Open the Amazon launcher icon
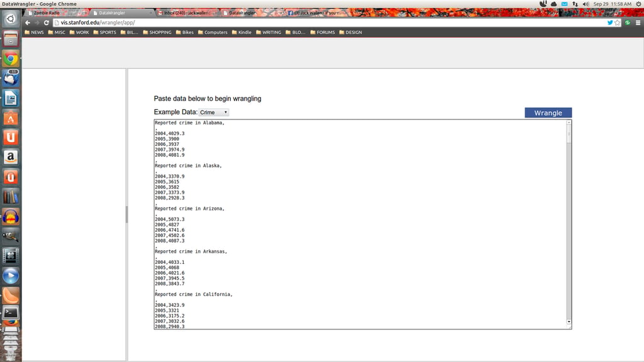 coord(11,157)
